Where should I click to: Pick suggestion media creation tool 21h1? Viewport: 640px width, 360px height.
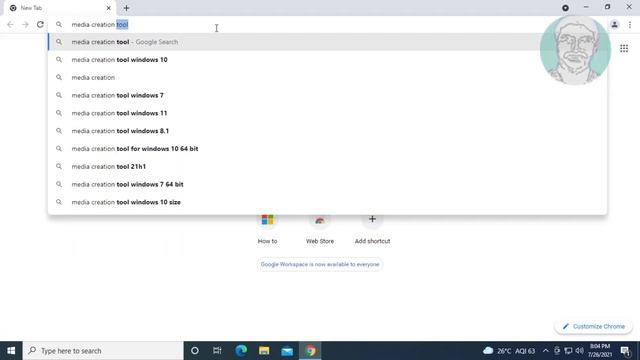tap(327, 167)
